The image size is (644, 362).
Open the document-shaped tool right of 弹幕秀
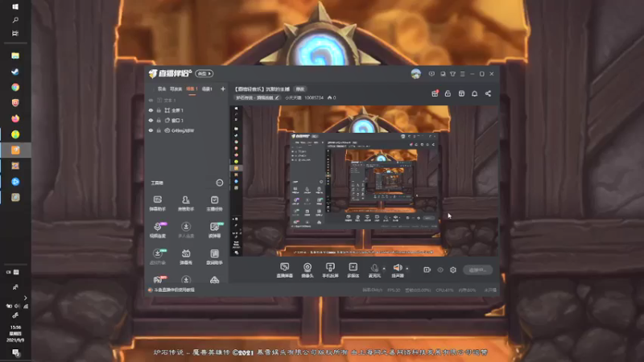[x=214, y=257]
